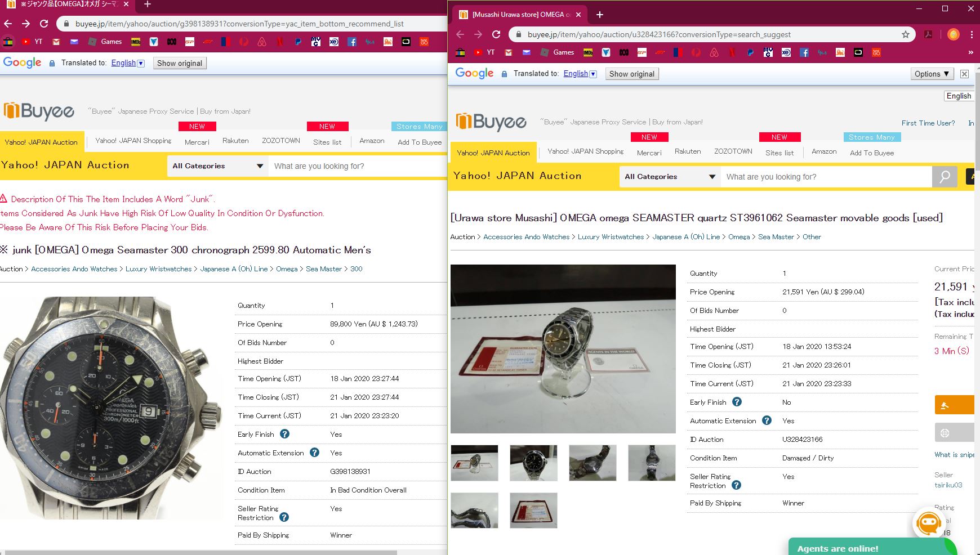Show hidden bookmarks overflow chevron

[970, 52]
